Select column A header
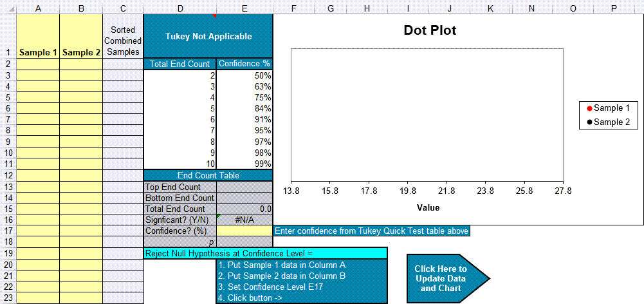The height and width of the screenshot is (304, 644). coord(38,8)
